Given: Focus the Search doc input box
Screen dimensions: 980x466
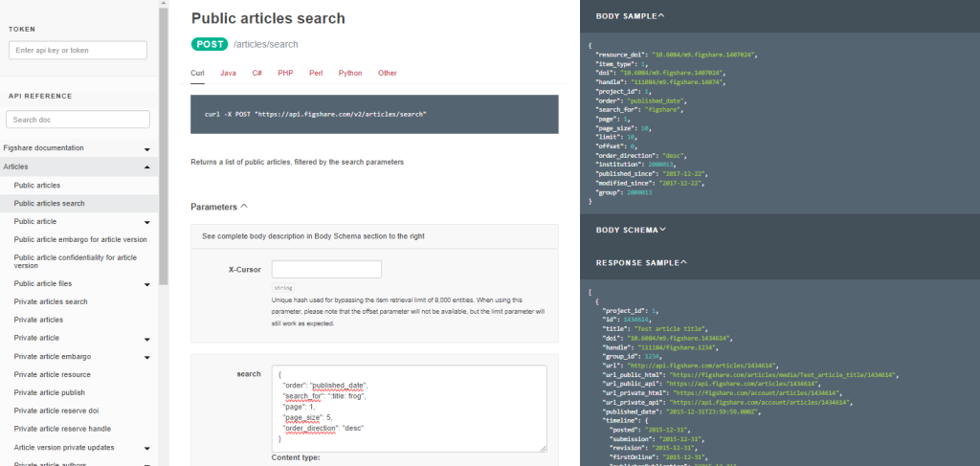Looking at the screenshot, I should coord(78,120).
